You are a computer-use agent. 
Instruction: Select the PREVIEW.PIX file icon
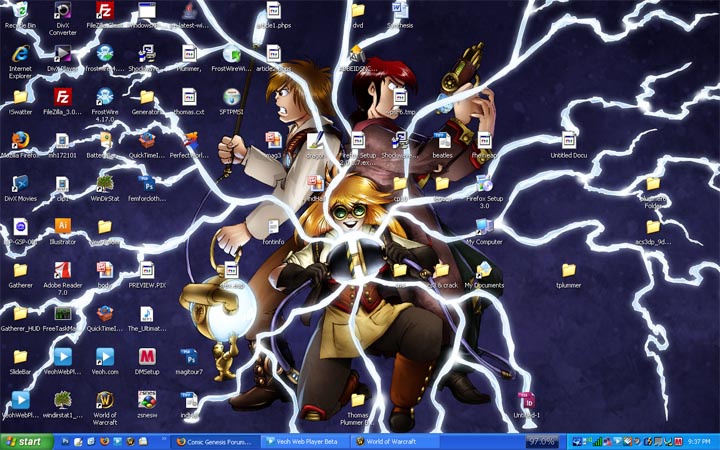click(x=147, y=270)
